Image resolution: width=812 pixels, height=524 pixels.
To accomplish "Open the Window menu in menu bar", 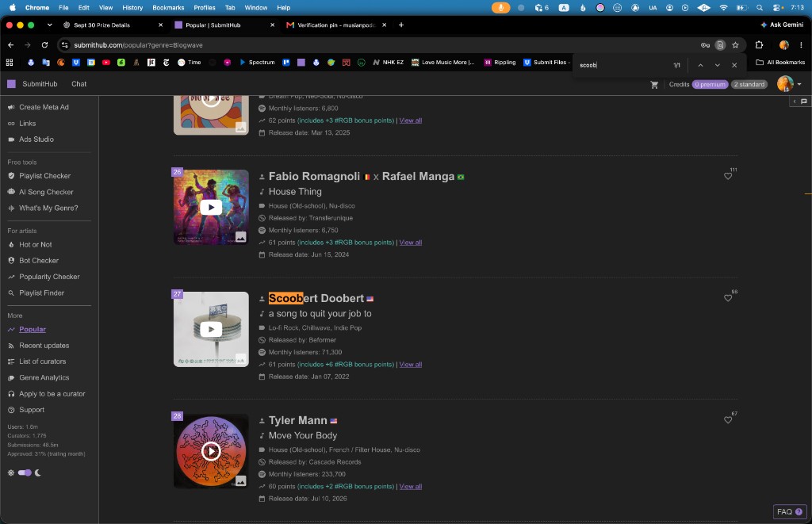I will pyautogui.click(x=256, y=8).
